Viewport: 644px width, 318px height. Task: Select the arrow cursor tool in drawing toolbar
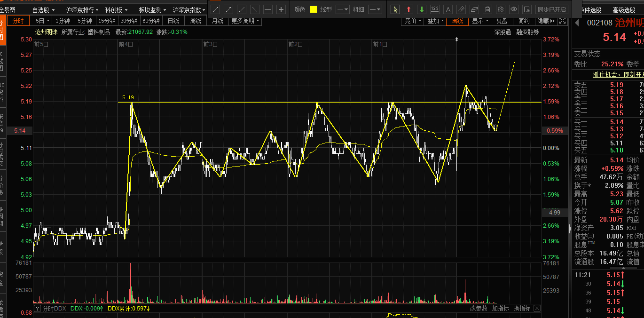(x=395, y=9)
